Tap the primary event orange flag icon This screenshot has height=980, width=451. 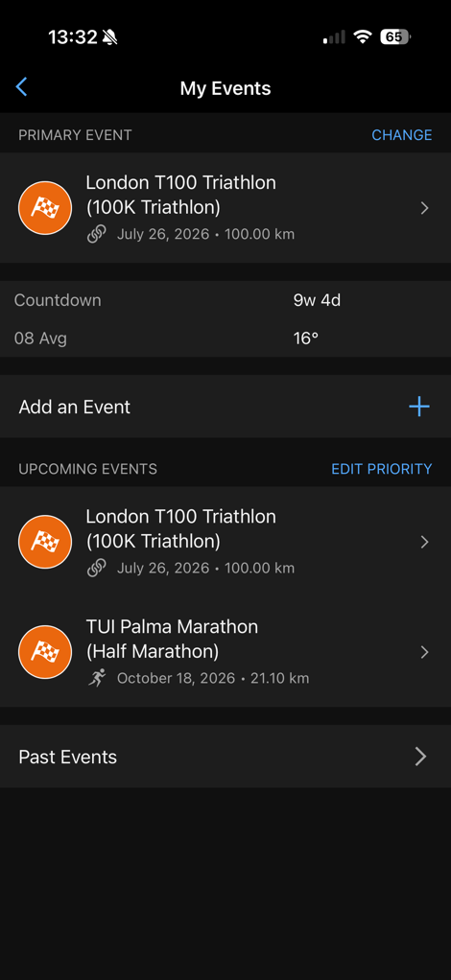click(45, 208)
